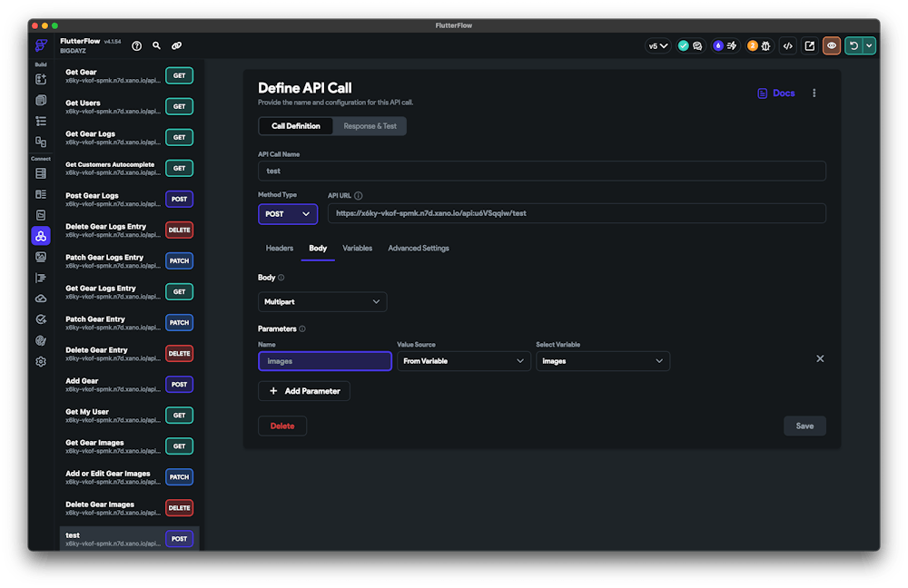The image size is (908, 588).
Task: Click the purple badge numbered 6
Action: pos(718,45)
